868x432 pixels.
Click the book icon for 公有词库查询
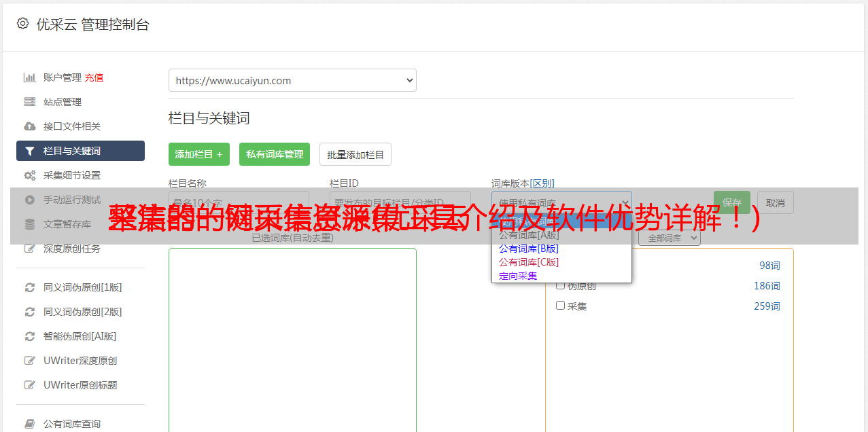pyautogui.click(x=30, y=424)
